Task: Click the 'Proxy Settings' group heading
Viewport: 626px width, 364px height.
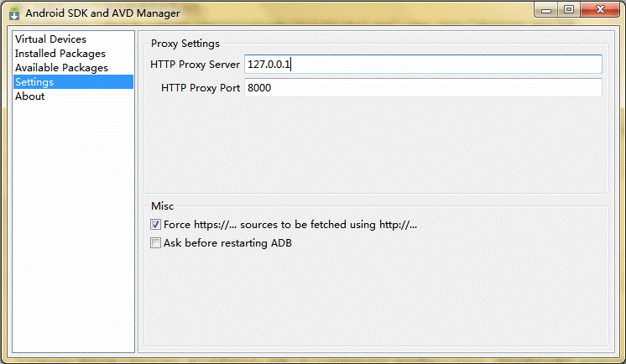Action: 185,44
